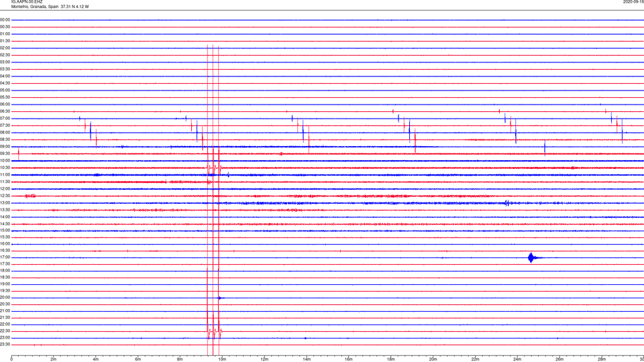The width and height of the screenshot is (644, 362).
Task: Pick the '12m' time axis tick label
Action: click(x=264, y=359)
